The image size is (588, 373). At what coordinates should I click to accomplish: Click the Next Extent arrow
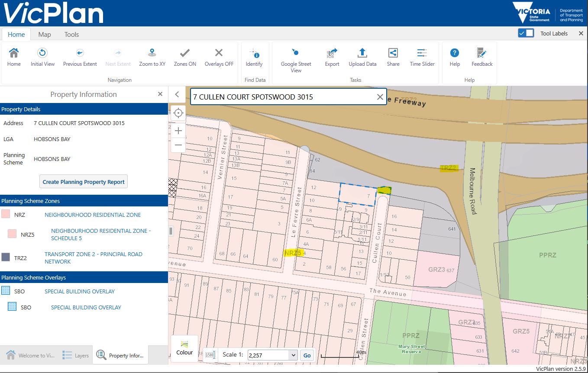click(x=118, y=53)
